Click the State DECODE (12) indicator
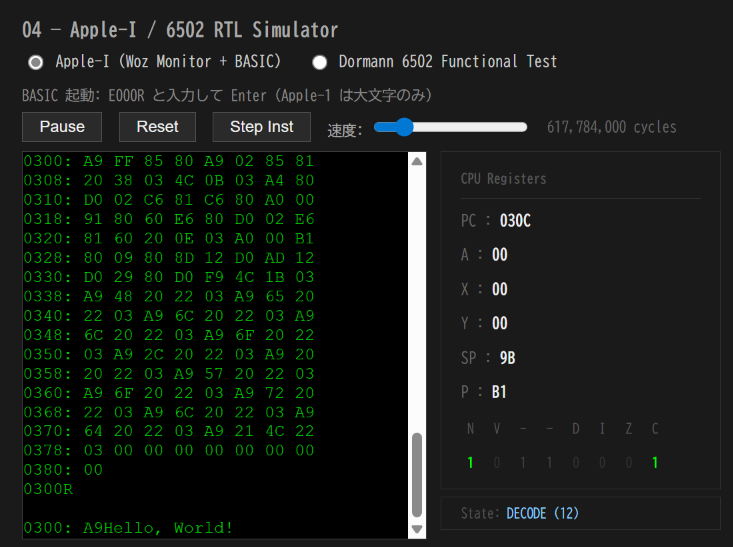 [x=542, y=513]
